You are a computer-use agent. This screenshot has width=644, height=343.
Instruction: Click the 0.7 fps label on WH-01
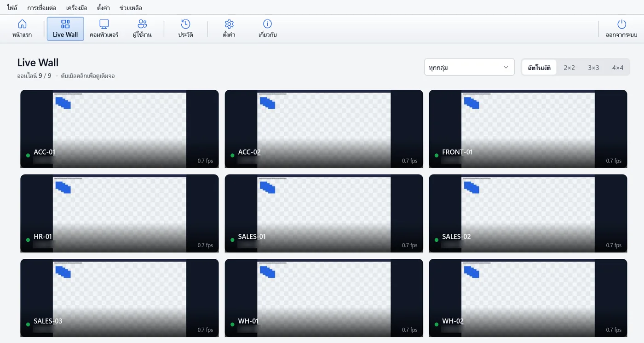(x=409, y=330)
